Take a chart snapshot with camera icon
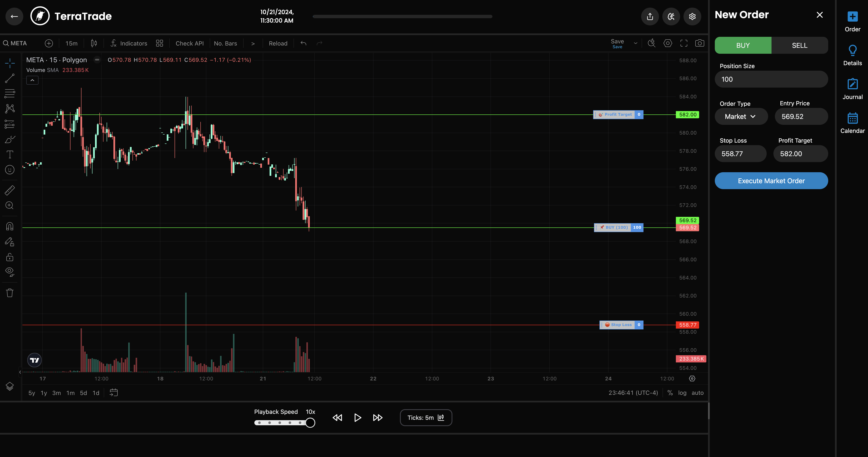 click(699, 43)
